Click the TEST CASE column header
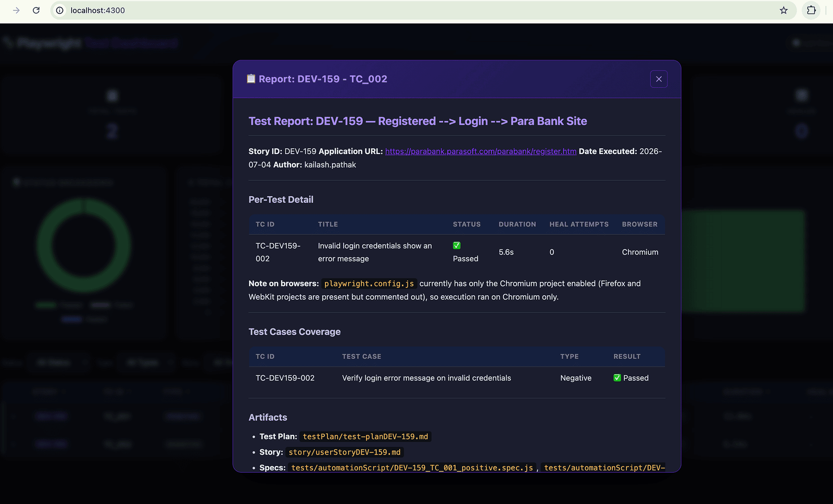 coord(361,357)
